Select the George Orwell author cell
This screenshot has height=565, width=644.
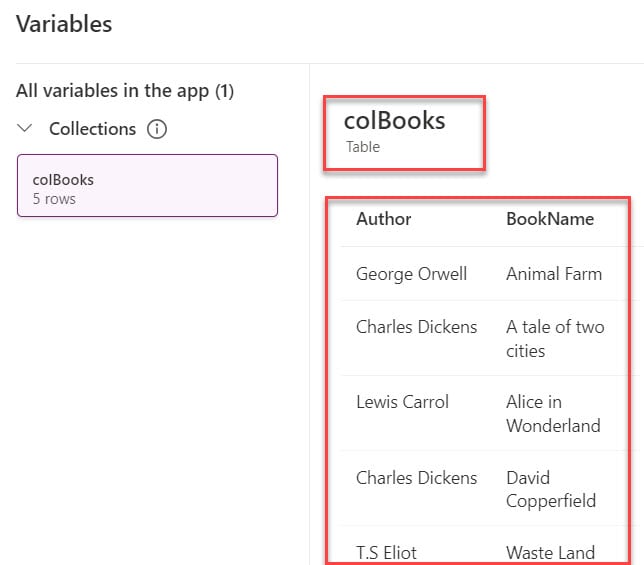411,274
